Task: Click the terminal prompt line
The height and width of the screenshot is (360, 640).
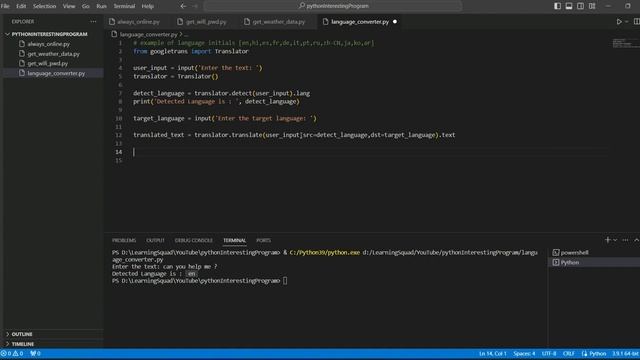Action: coord(199,281)
